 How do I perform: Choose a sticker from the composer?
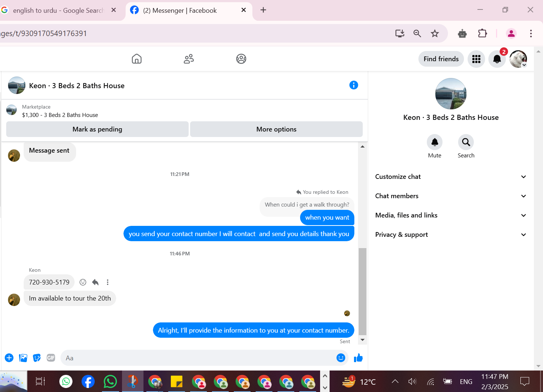click(x=37, y=358)
